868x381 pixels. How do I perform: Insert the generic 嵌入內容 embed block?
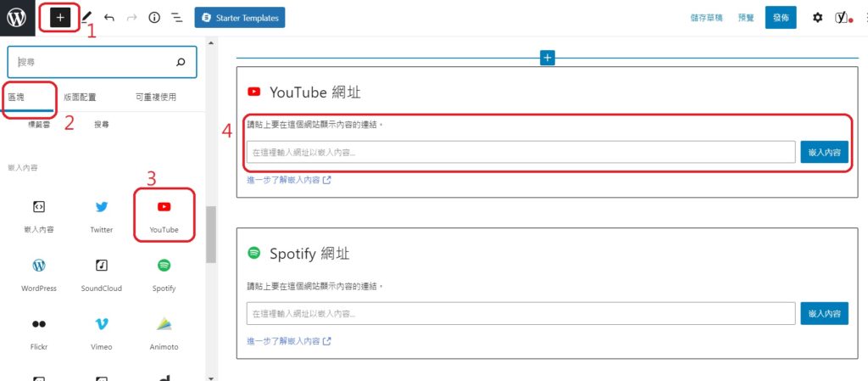39,217
